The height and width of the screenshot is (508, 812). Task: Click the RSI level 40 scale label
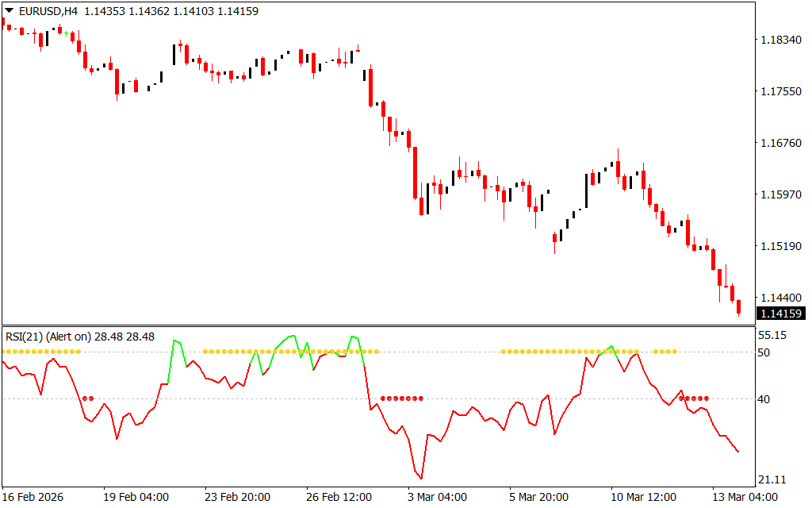click(x=766, y=399)
